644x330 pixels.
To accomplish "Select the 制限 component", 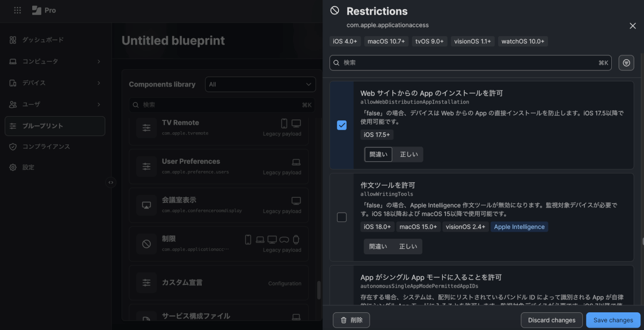I will pos(218,244).
